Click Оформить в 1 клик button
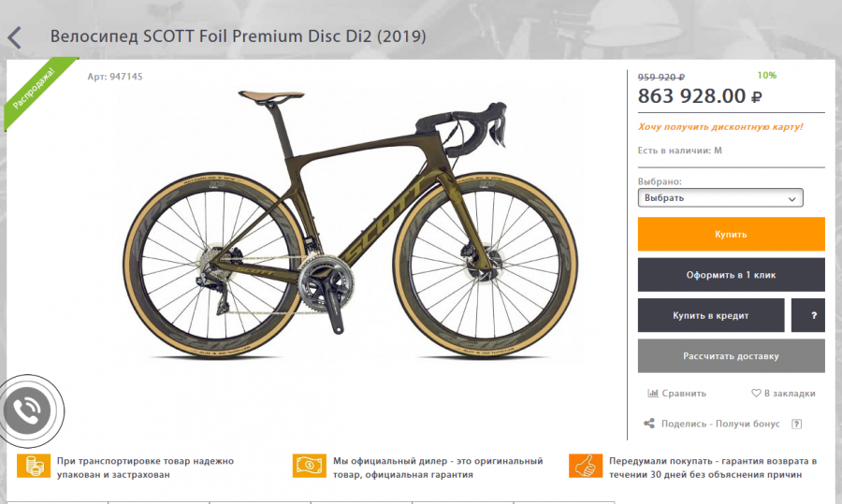This screenshot has height=504, width=842. coord(731,275)
